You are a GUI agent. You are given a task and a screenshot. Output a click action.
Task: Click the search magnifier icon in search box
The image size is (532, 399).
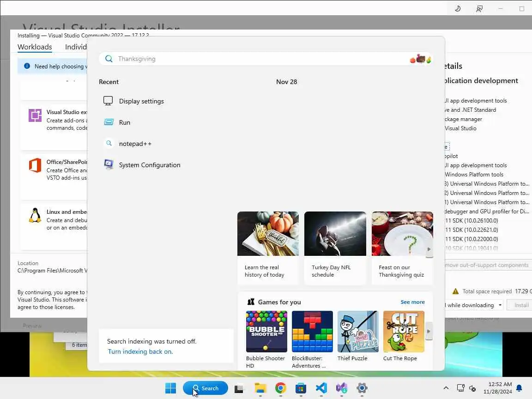click(109, 59)
